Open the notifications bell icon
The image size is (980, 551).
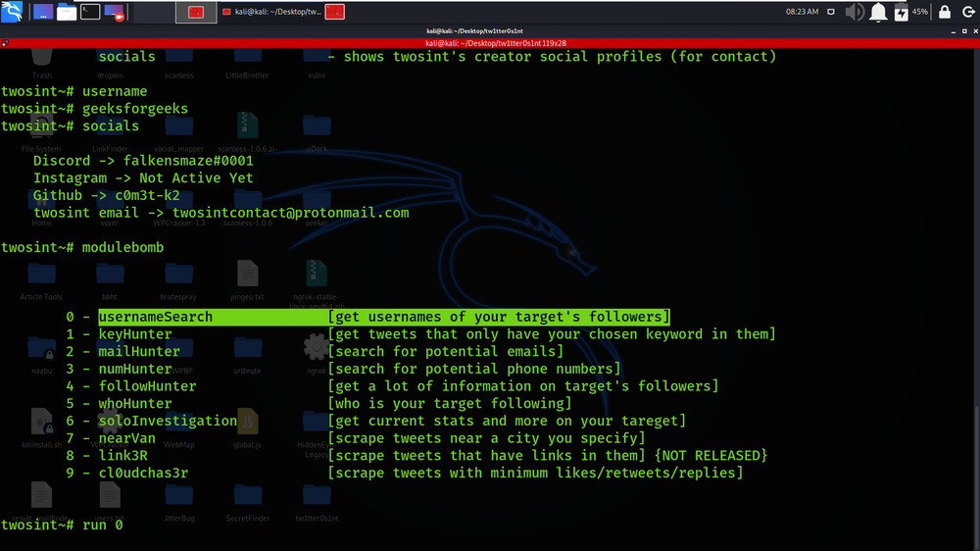[x=878, y=11]
